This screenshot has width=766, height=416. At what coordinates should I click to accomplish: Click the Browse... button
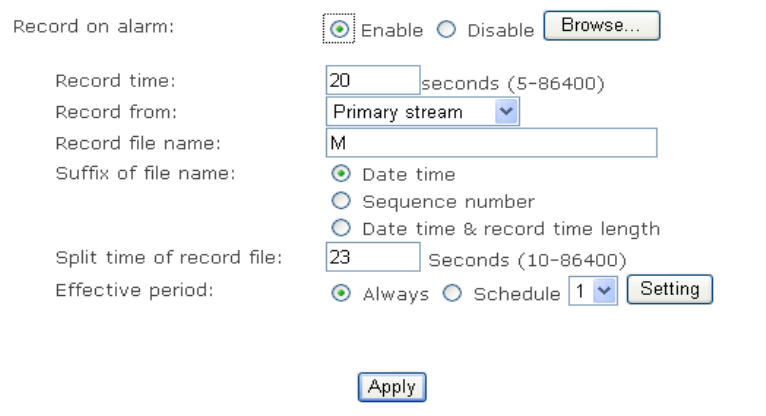[x=602, y=27]
